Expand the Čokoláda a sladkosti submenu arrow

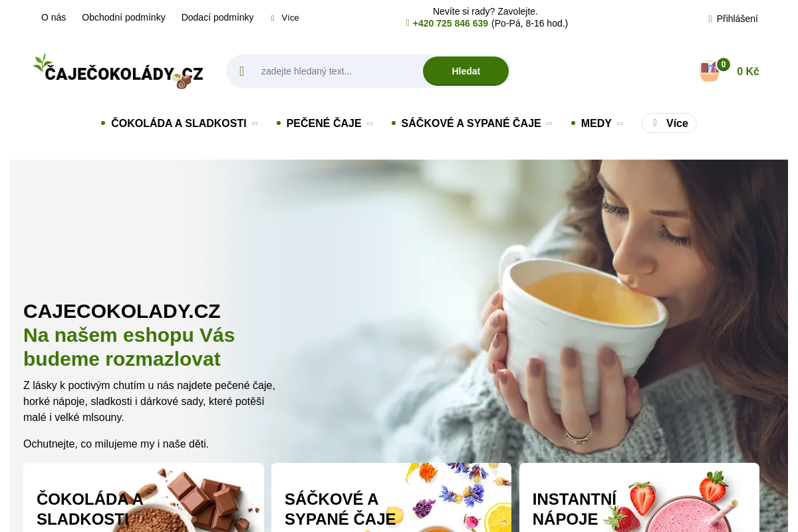tap(255, 124)
